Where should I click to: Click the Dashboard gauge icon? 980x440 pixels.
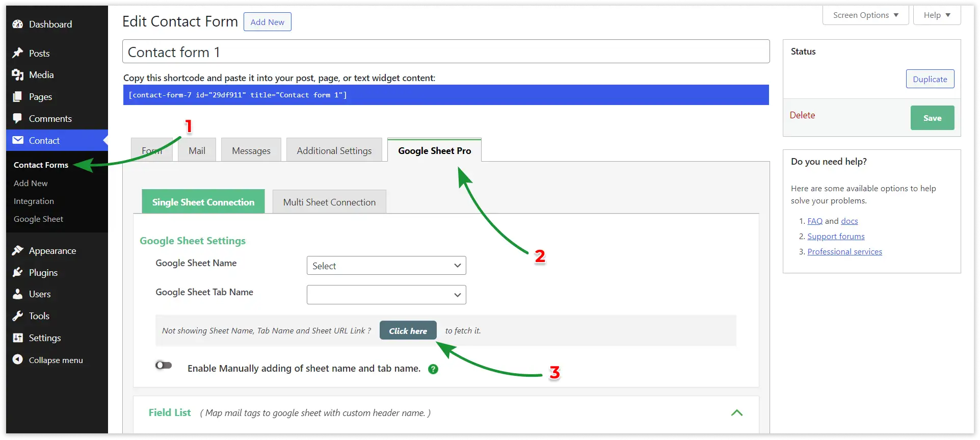pyautogui.click(x=18, y=24)
